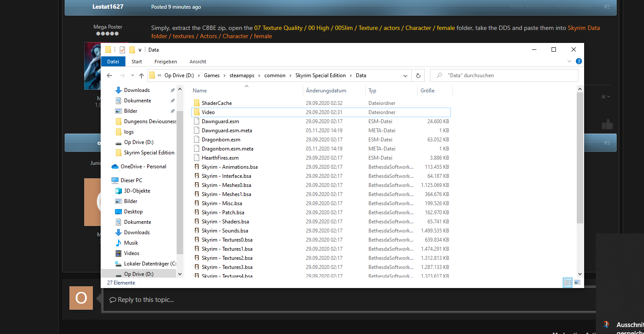Switch to large thumbnails view icon
This screenshot has height=334, width=644.
point(577,282)
